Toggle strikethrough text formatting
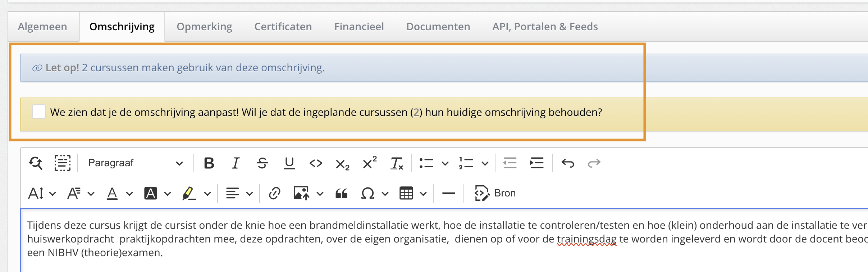 (262, 163)
